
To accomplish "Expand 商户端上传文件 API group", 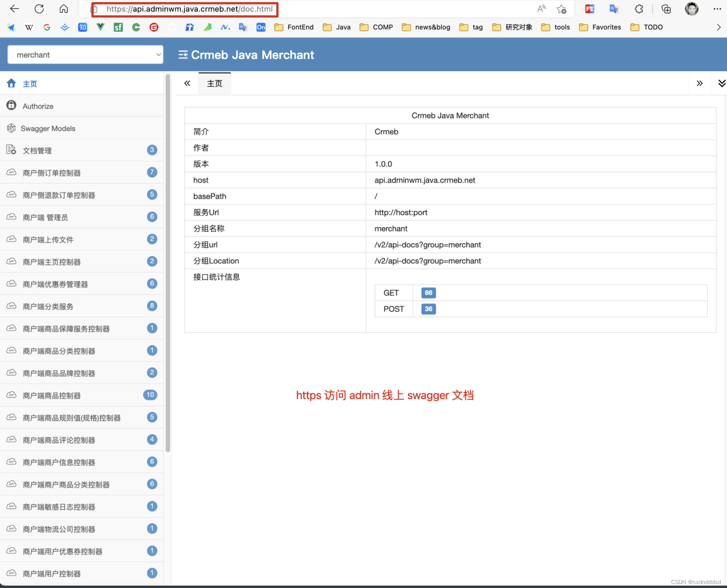I will (82, 239).
